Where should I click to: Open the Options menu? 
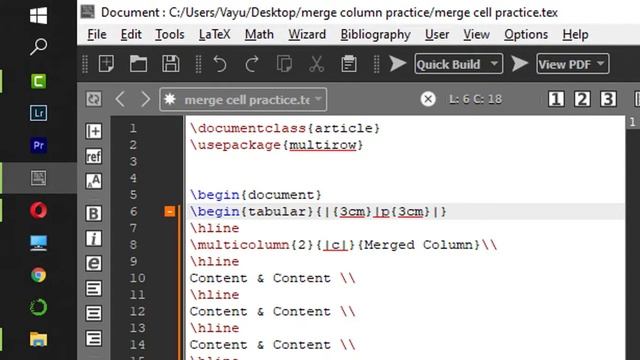[x=526, y=34]
